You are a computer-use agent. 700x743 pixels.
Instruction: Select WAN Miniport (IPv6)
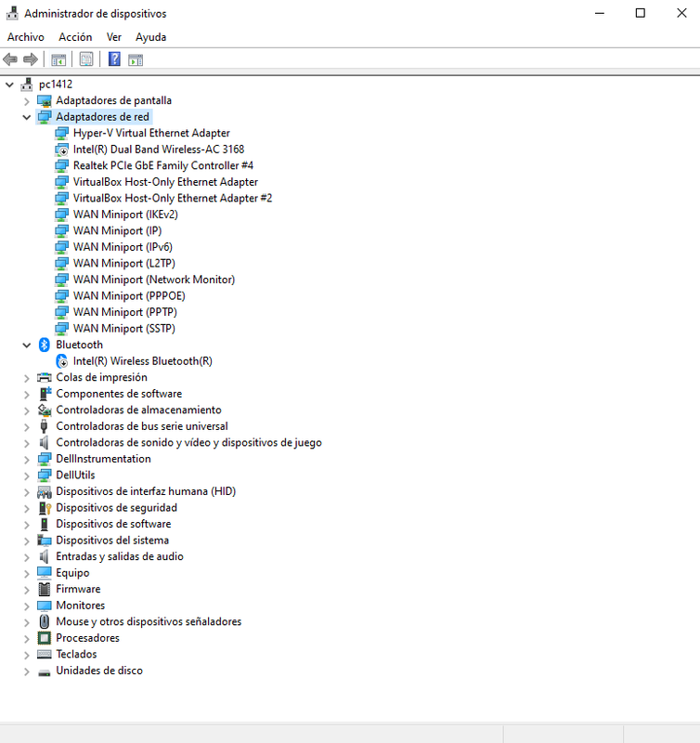[x=123, y=247]
